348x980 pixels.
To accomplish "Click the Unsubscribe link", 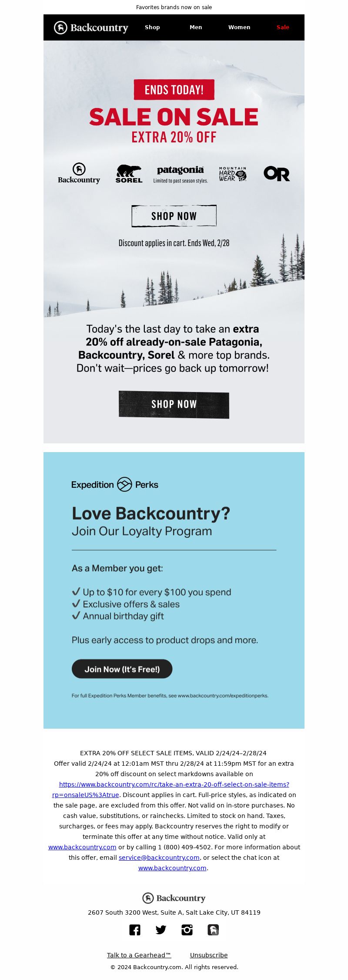I will coord(209,955).
